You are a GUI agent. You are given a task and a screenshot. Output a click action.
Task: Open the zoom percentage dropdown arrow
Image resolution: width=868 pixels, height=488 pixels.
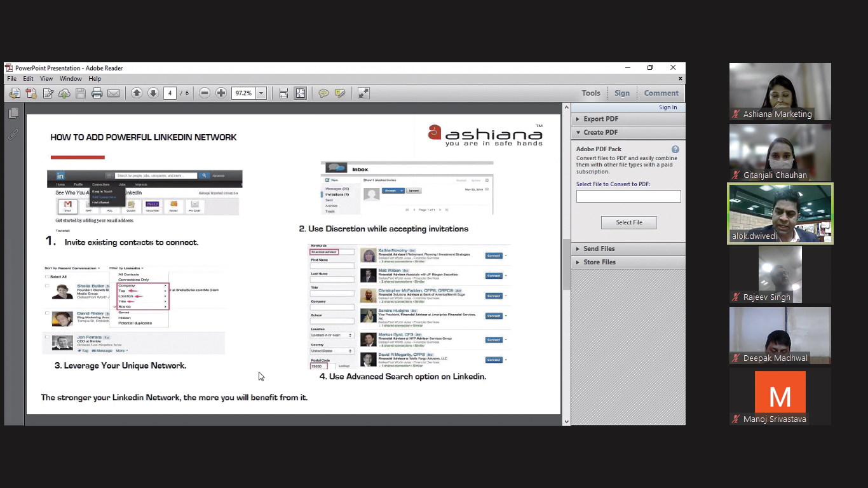261,93
